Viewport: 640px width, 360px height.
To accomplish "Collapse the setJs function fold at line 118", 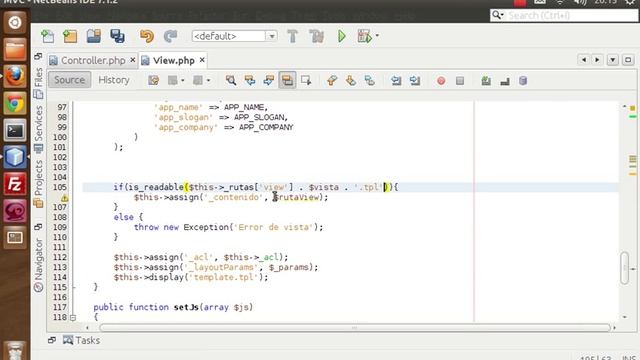I will 73,318.
